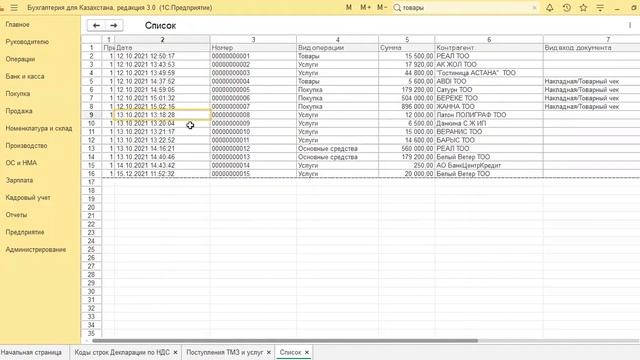Select sum cell 504 000,00
The width and height of the screenshot is (640, 360).
pyautogui.click(x=407, y=98)
